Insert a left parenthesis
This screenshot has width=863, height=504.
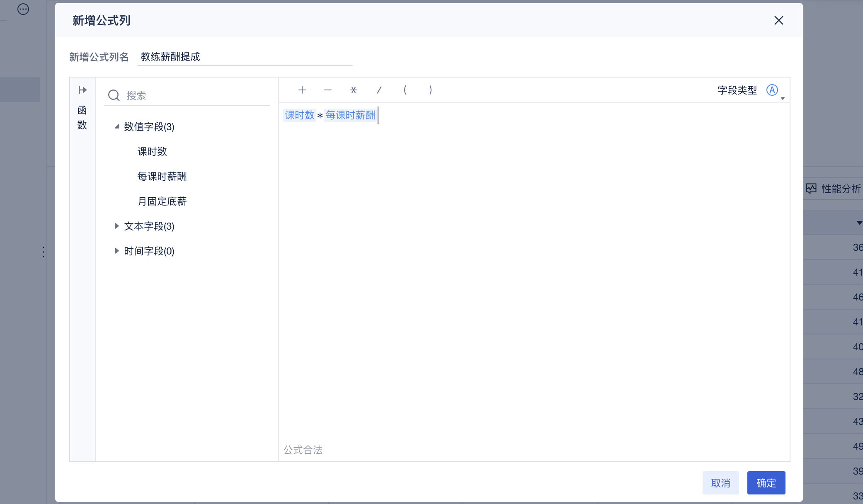pos(405,90)
